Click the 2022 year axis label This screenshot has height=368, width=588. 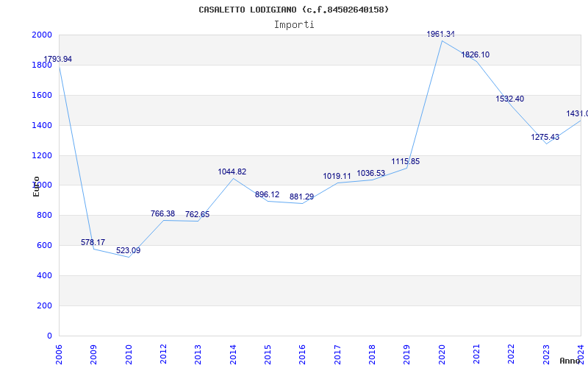pos(512,354)
